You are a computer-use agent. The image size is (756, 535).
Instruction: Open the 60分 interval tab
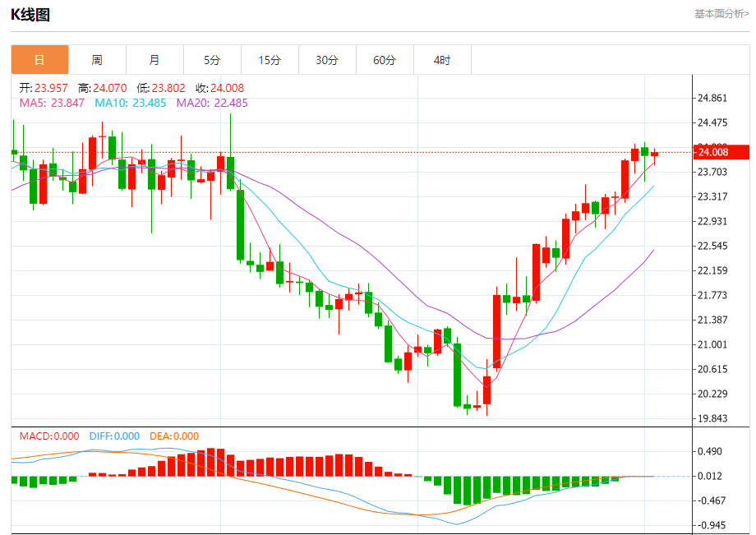tap(385, 60)
